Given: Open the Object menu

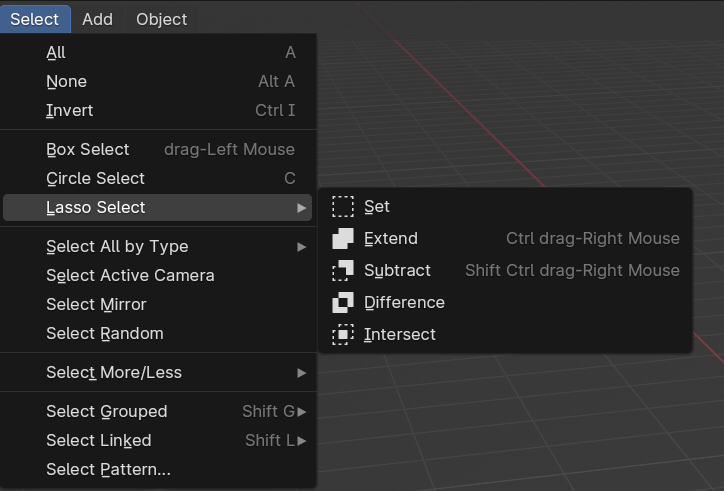Looking at the screenshot, I should point(161,19).
